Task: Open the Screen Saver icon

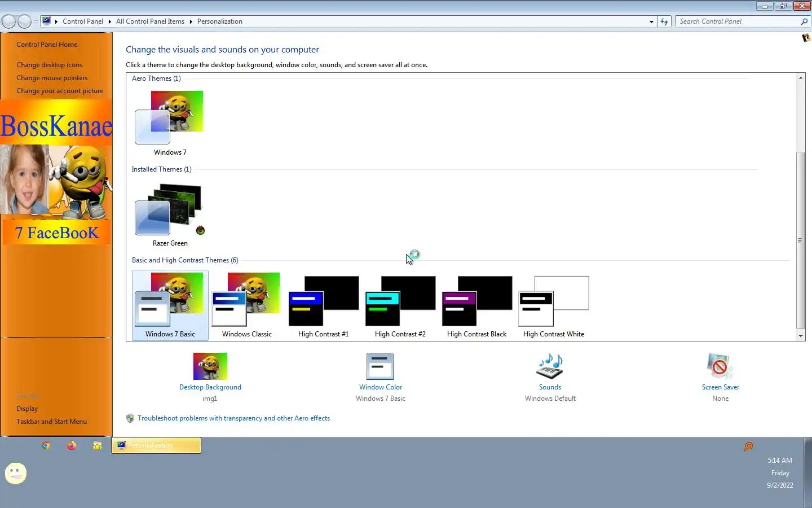Action: coord(720,366)
